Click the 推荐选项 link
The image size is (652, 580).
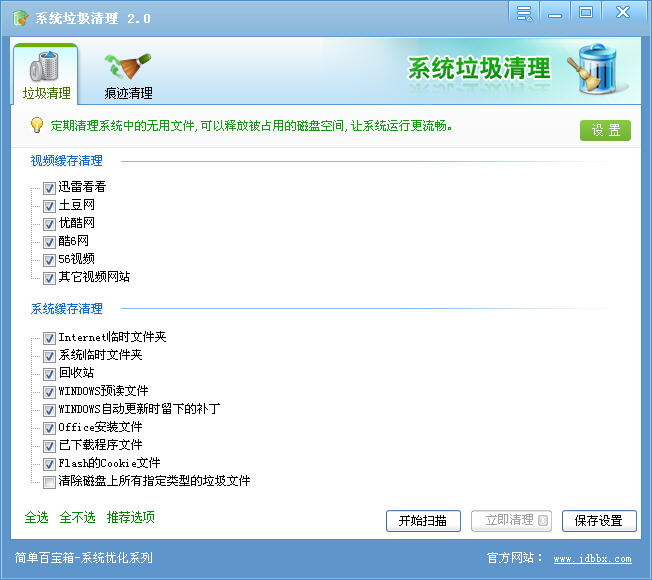130,518
